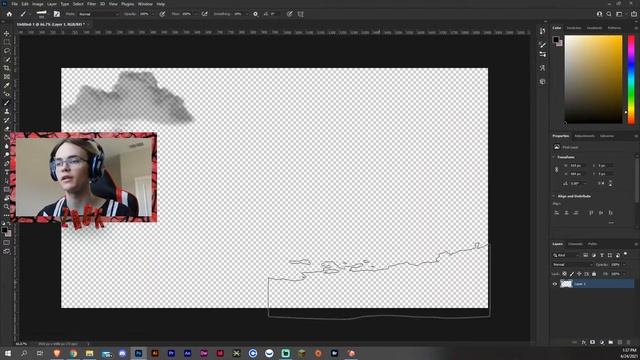
Task: Toggle layer filtering on/off switch
Action: (626, 255)
